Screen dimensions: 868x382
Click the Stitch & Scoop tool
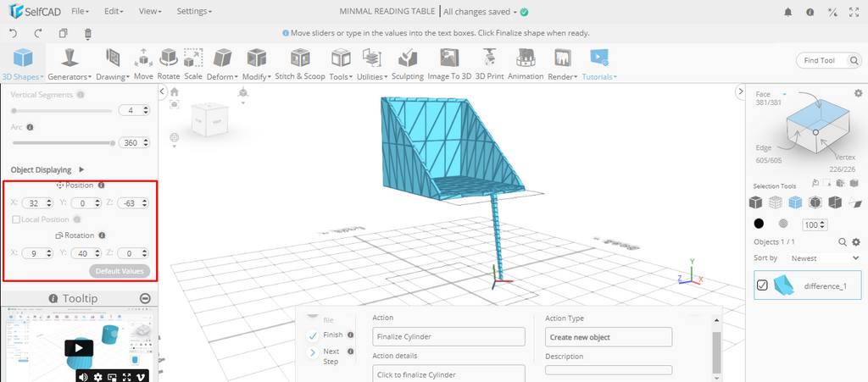coord(299,63)
